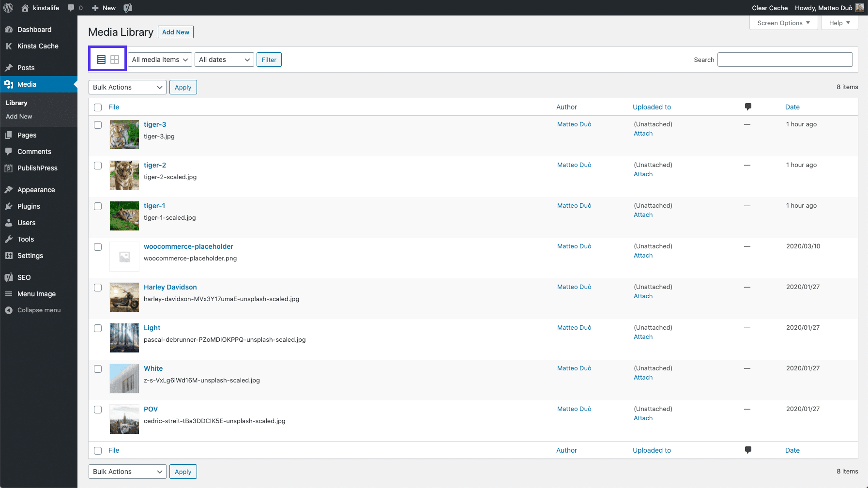Select the Appearance menu icon
Viewport: 868px width, 488px height.
[9, 189]
